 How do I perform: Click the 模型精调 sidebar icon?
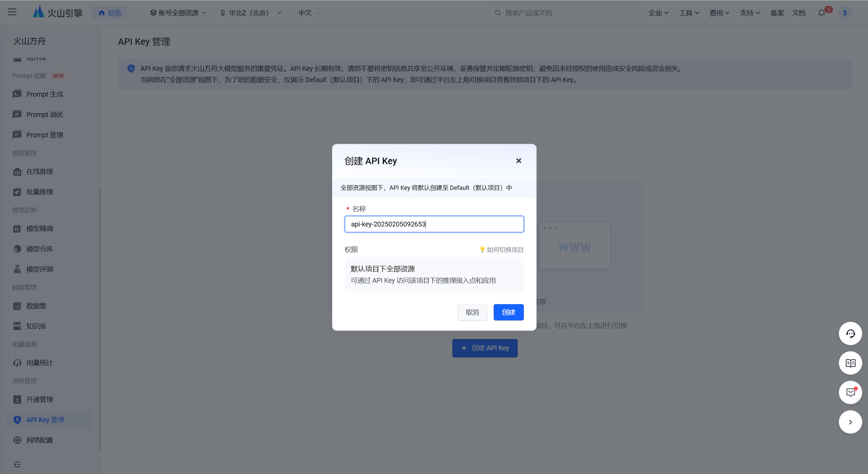point(17,229)
